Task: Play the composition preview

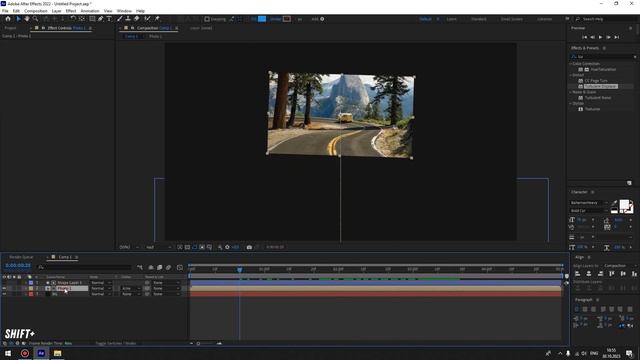Action: pyautogui.click(x=600, y=37)
